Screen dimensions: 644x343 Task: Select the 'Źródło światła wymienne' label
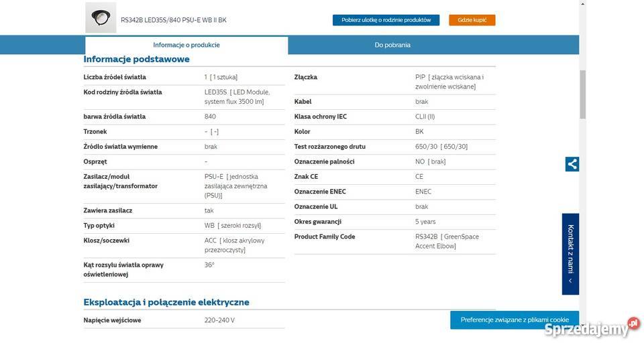click(x=120, y=147)
